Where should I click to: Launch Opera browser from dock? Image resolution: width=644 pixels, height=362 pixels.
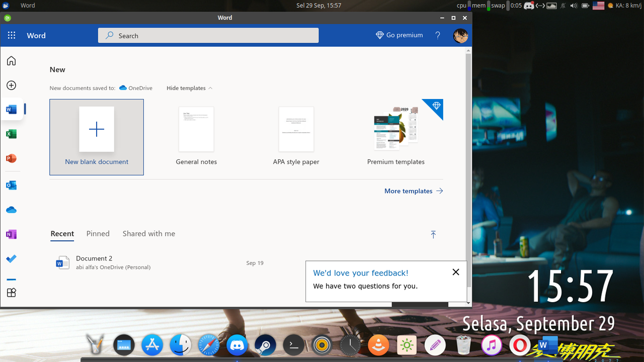pyautogui.click(x=519, y=345)
